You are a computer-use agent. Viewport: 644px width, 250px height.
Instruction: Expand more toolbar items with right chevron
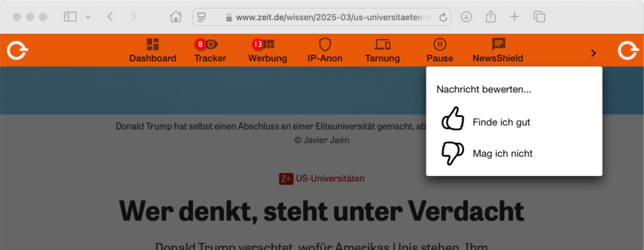coord(593,53)
